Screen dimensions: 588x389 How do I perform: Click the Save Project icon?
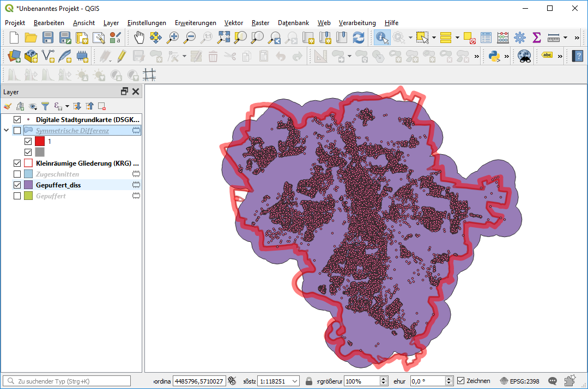click(48, 38)
